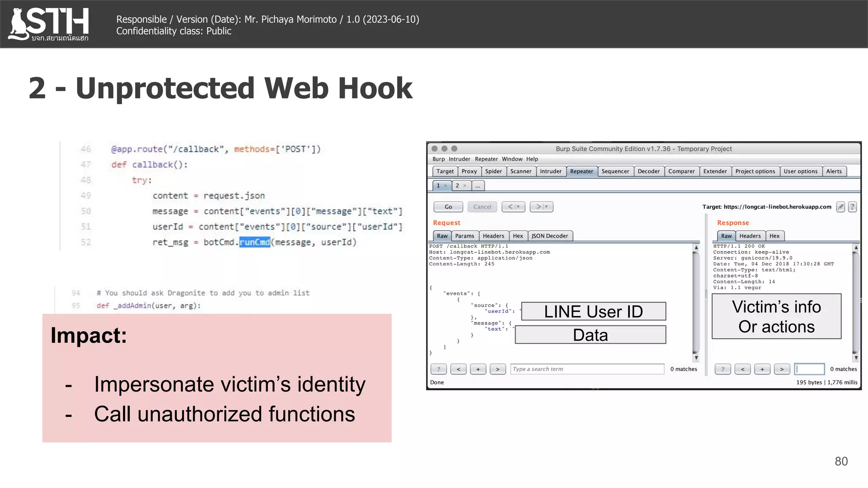Close Repeater tab 1

pyautogui.click(x=445, y=186)
